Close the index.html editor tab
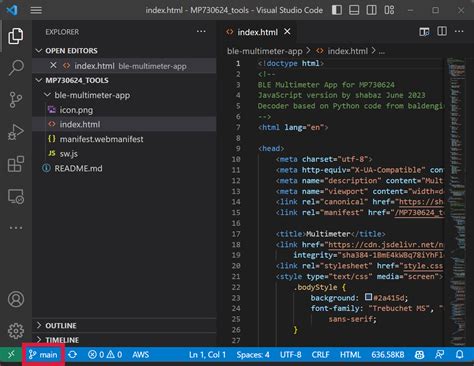This screenshot has width=474, height=366. click(287, 32)
